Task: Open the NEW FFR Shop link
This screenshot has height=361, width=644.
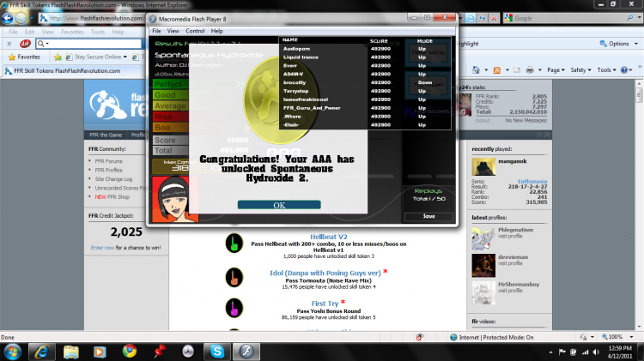Action: click(x=112, y=197)
